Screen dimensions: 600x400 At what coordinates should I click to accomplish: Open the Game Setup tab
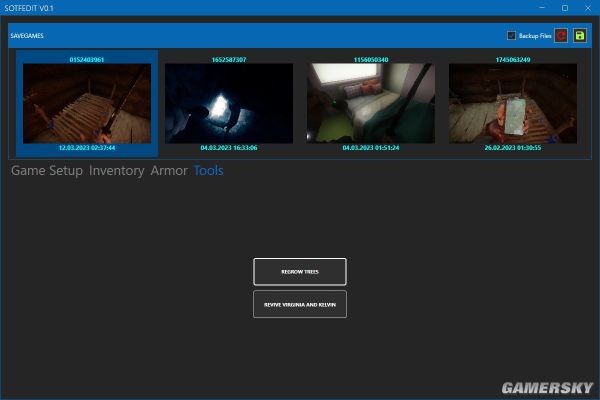(x=47, y=170)
